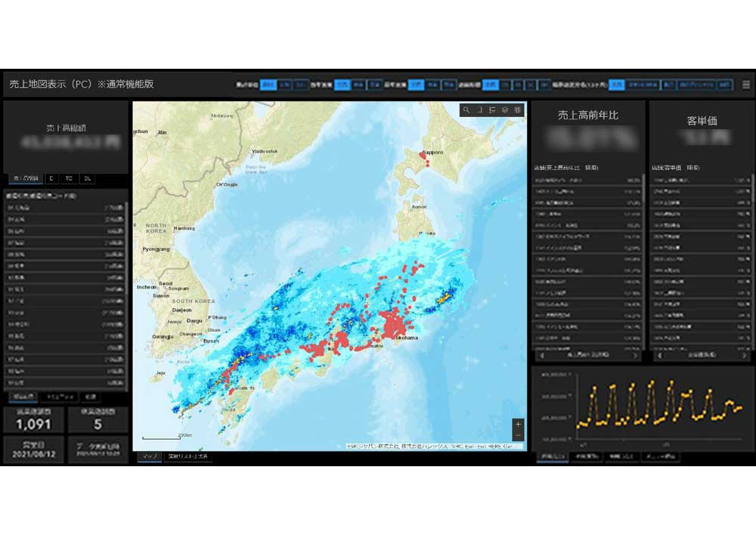This screenshot has height=535, width=756.
Task: Click the store list tab beside マップ
Action: [x=189, y=457]
